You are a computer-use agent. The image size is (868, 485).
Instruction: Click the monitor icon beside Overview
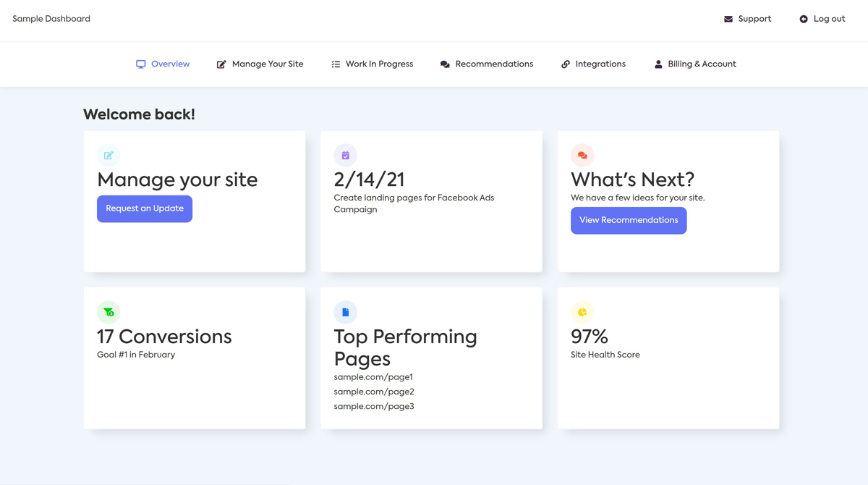[140, 64]
